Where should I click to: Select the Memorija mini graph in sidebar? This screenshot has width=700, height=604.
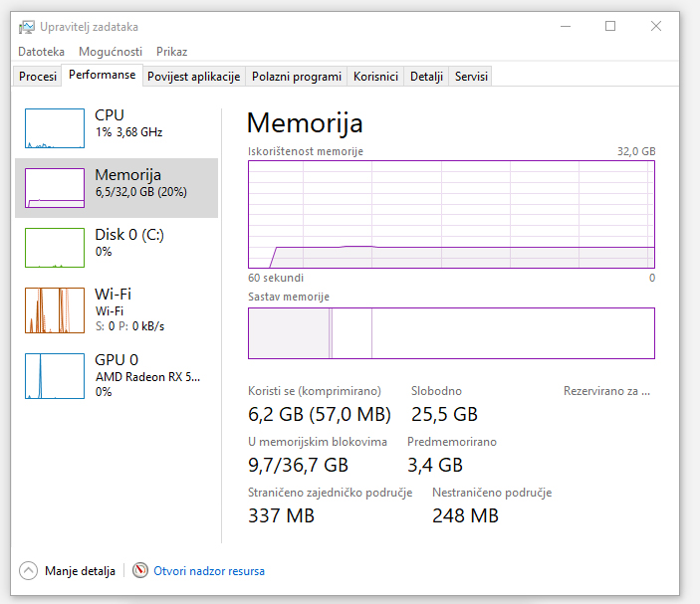point(55,188)
